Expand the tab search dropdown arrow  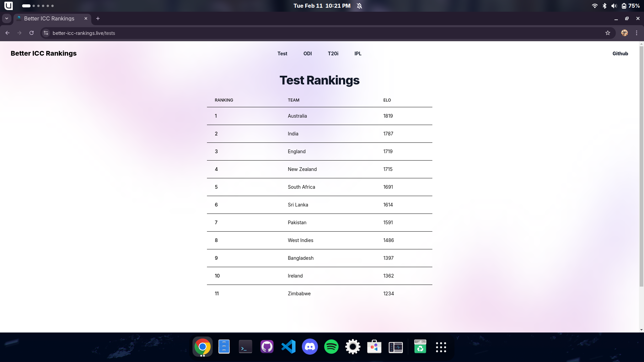(x=7, y=18)
